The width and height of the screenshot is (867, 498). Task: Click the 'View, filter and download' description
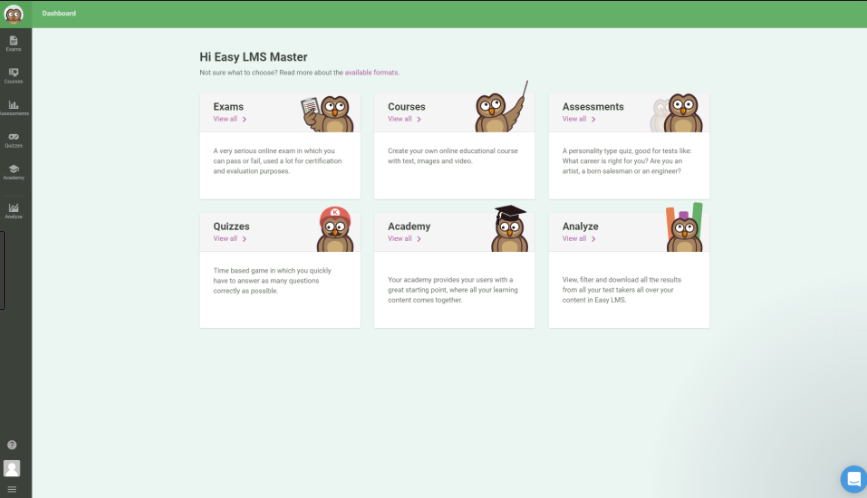[621, 290]
